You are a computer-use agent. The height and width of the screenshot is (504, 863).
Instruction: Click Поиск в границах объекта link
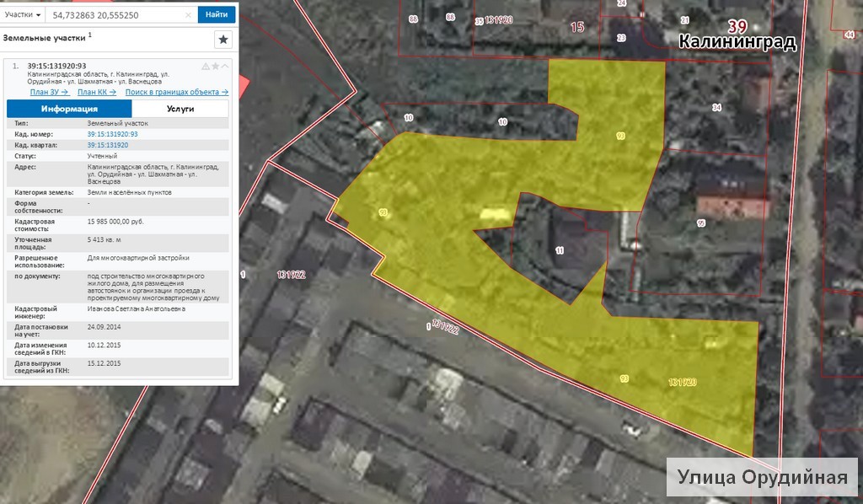click(x=177, y=92)
